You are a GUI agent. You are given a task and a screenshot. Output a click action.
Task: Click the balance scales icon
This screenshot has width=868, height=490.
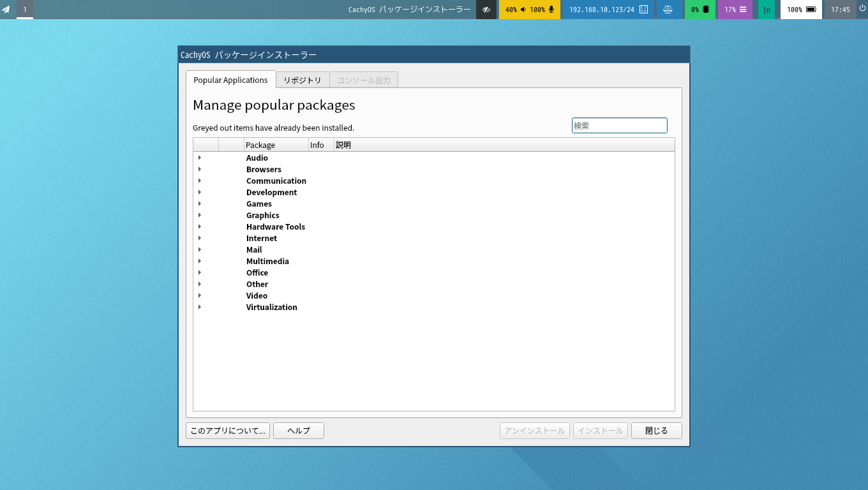(x=668, y=10)
